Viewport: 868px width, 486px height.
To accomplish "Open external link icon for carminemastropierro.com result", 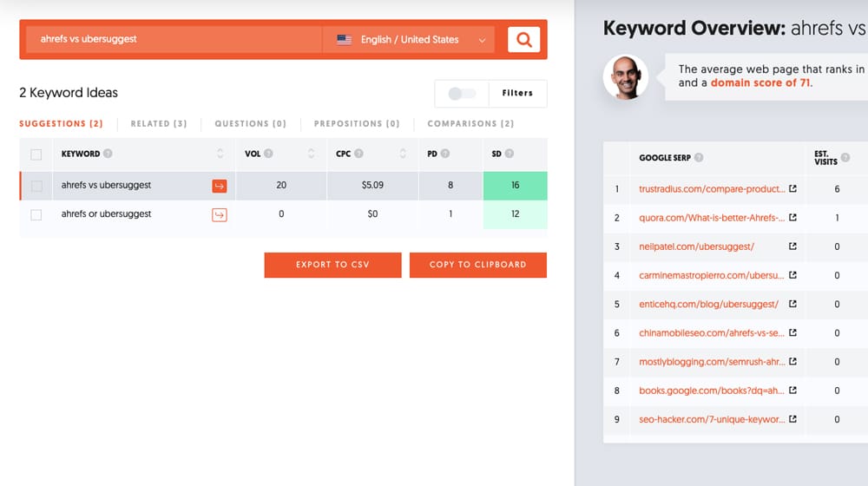I will pyautogui.click(x=792, y=275).
